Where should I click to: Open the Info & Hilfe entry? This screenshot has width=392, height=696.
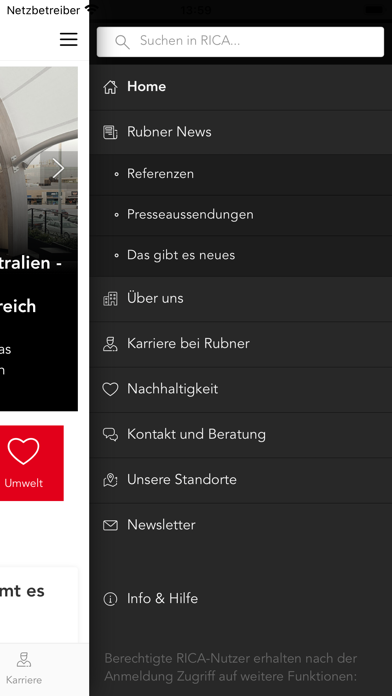pos(241,599)
